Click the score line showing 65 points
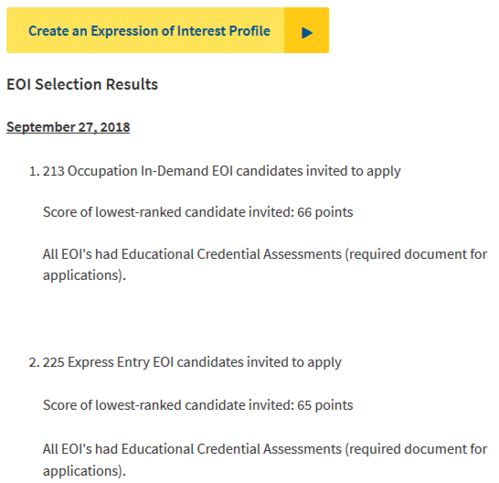Screen dimensions: 499x483 click(x=198, y=405)
